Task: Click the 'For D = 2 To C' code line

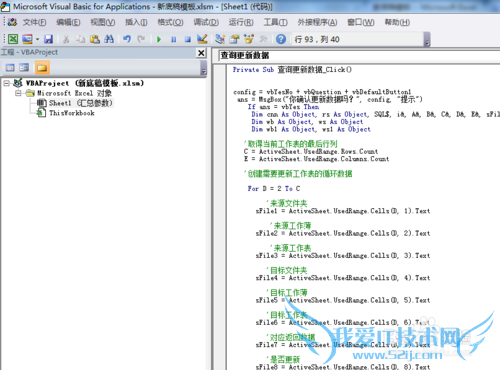Action: 274,189
